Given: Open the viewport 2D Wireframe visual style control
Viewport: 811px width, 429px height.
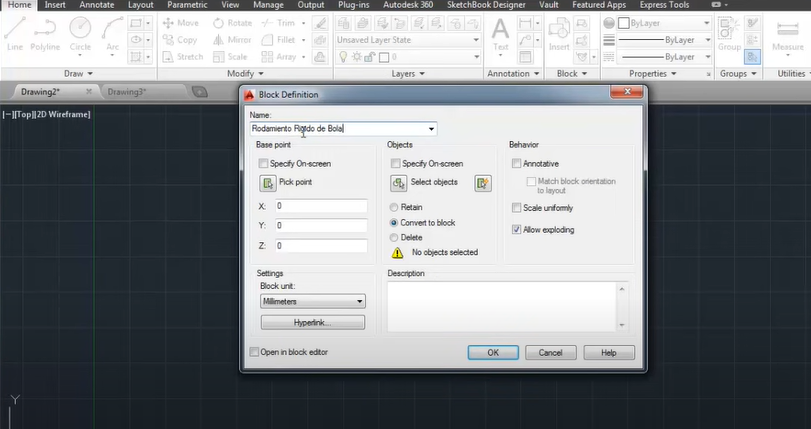Looking at the screenshot, I should point(63,114).
